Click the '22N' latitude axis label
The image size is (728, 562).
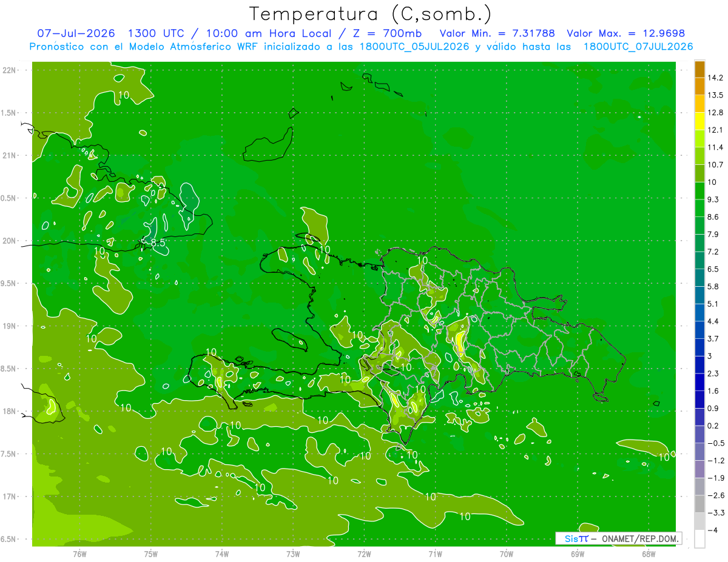9,70
